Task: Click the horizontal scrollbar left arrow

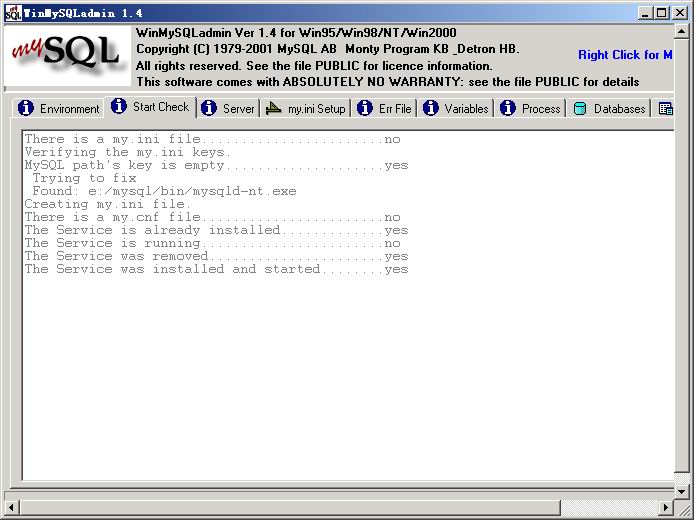Action: pyautogui.click(x=11, y=507)
